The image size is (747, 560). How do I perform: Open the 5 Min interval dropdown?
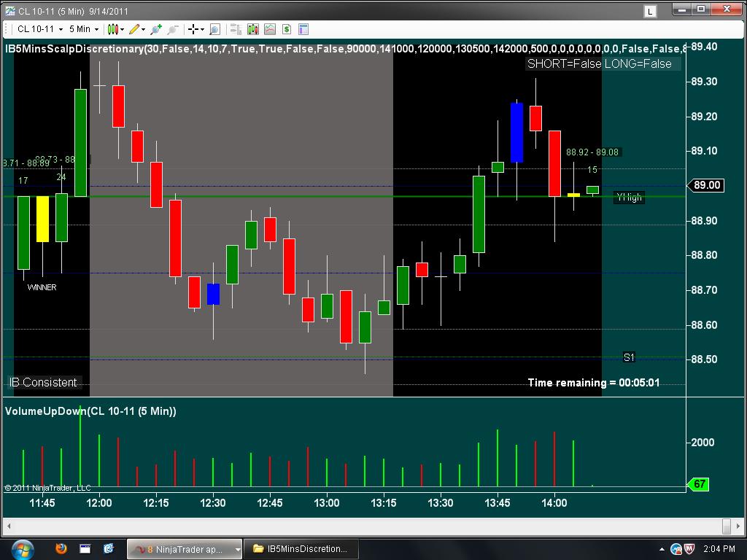point(84,29)
